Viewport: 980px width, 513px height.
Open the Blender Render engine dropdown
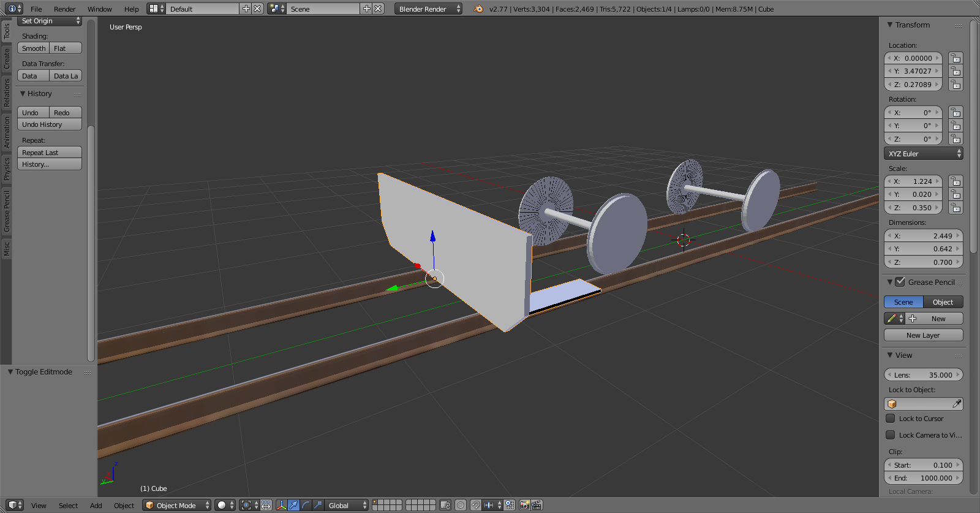coord(428,9)
